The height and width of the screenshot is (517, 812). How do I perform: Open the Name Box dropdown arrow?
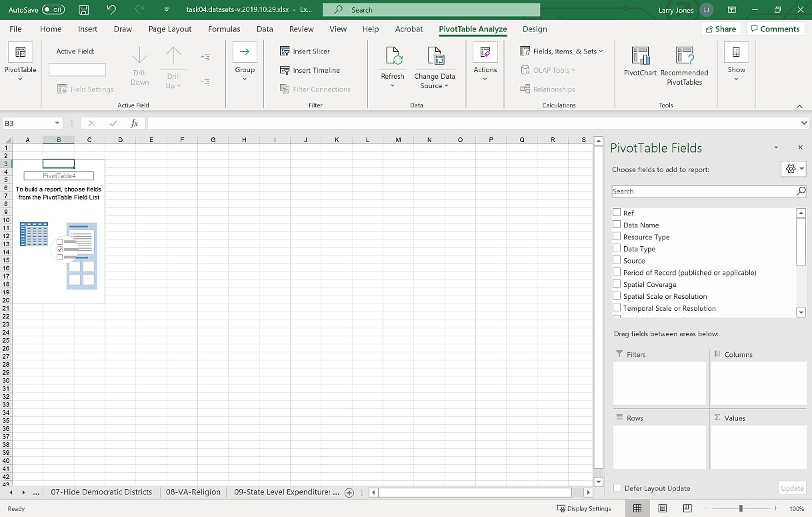[57, 123]
